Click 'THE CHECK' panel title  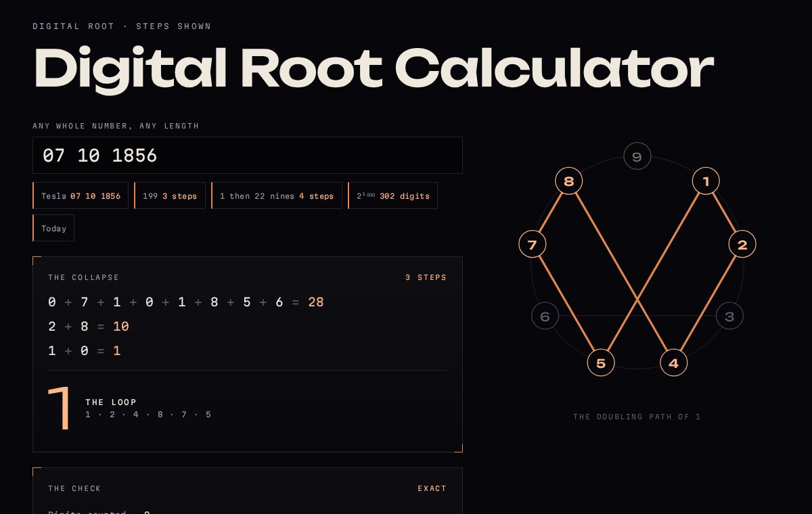74,488
